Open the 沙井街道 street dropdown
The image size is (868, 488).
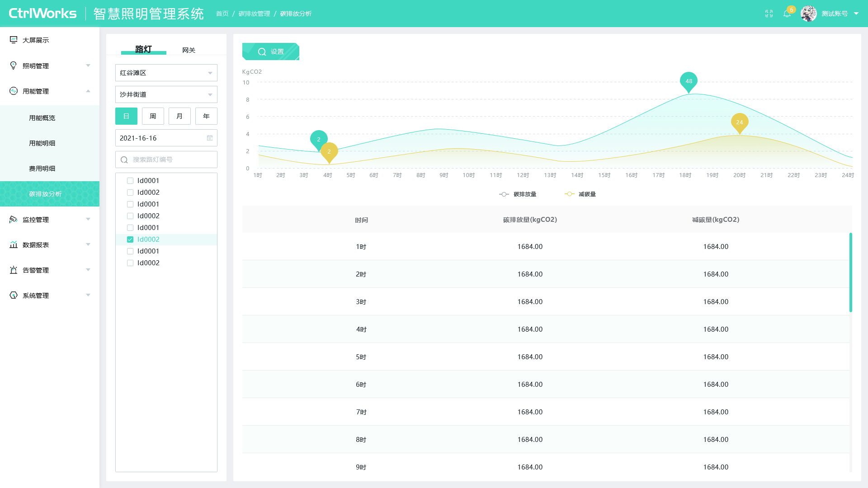pos(166,94)
